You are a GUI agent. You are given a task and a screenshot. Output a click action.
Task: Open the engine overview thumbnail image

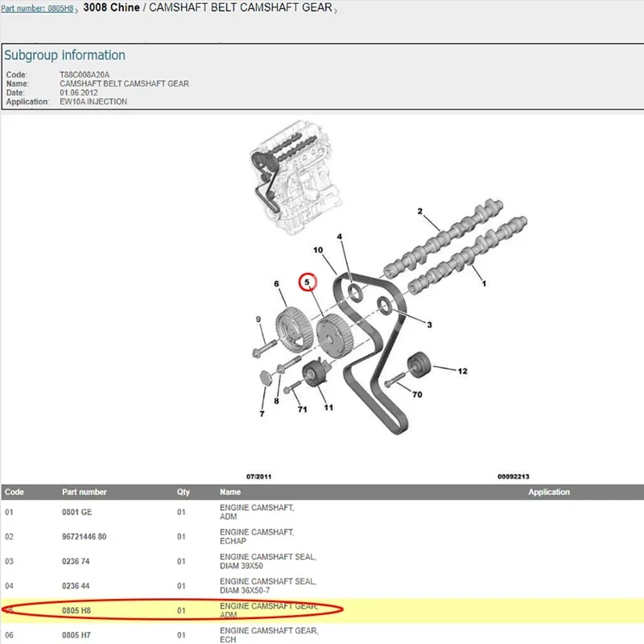pos(295,177)
